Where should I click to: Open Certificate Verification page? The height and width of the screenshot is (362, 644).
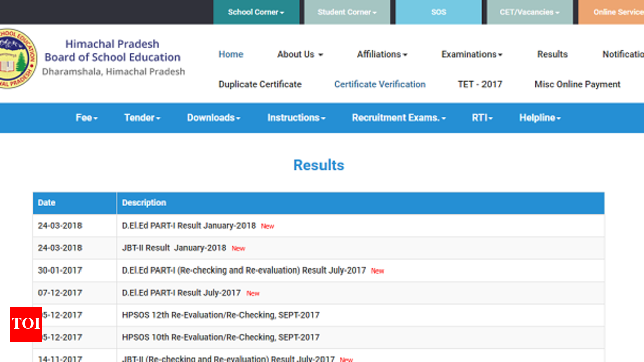coord(379,84)
